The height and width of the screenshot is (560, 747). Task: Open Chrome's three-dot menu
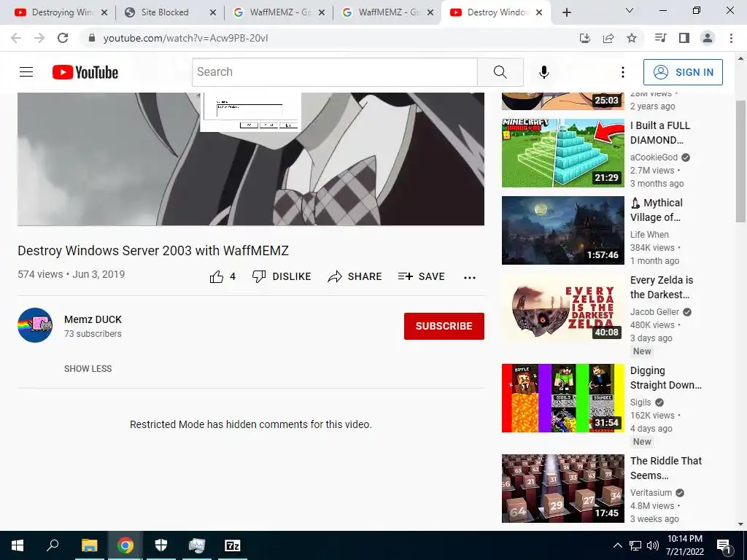731,38
